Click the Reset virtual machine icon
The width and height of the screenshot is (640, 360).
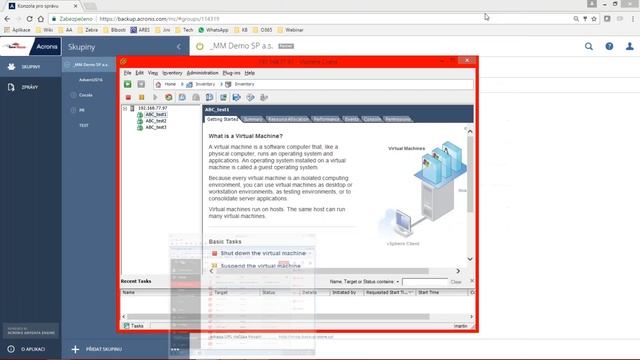[169, 98]
